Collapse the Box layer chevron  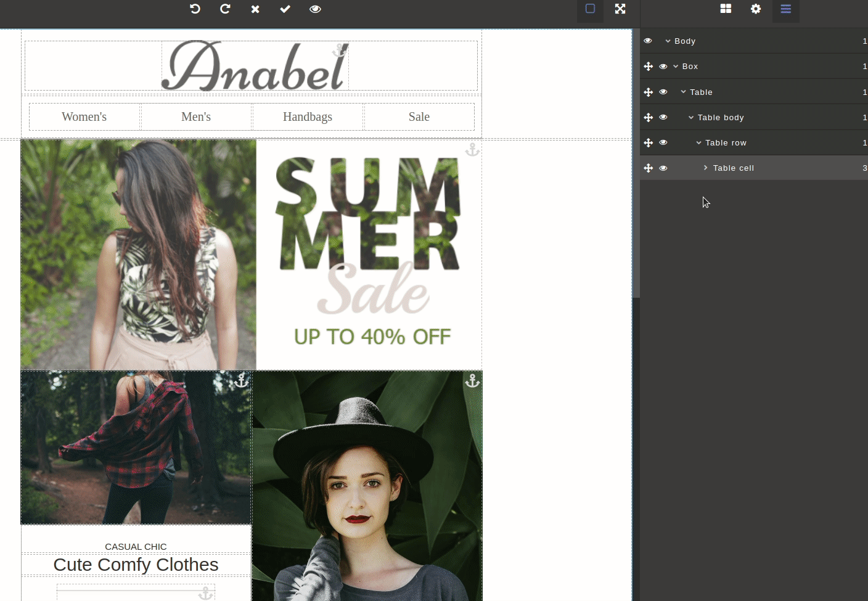pos(676,67)
